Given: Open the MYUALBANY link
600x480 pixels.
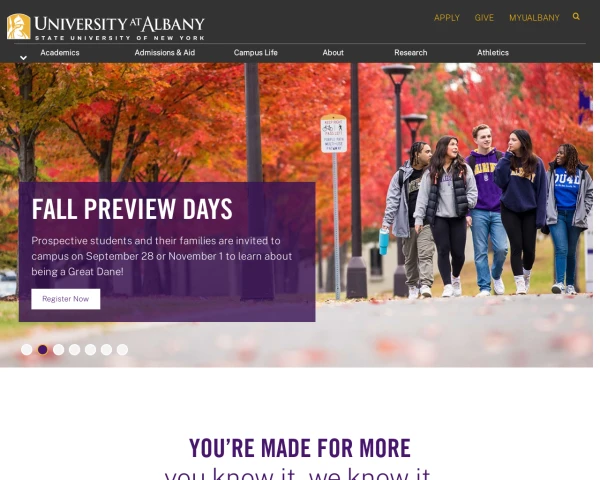Looking at the screenshot, I should pos(534,18).
